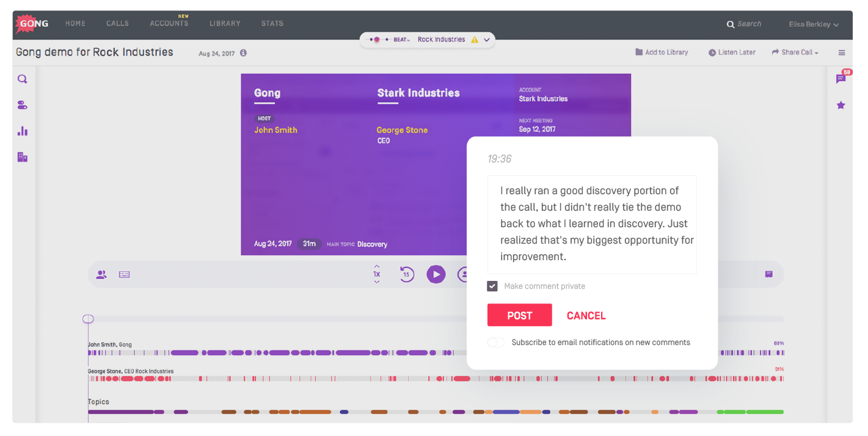Open the Rock Industries BEAT dropdown
Viewport: 868px width, 436px height.
[487, 38]
